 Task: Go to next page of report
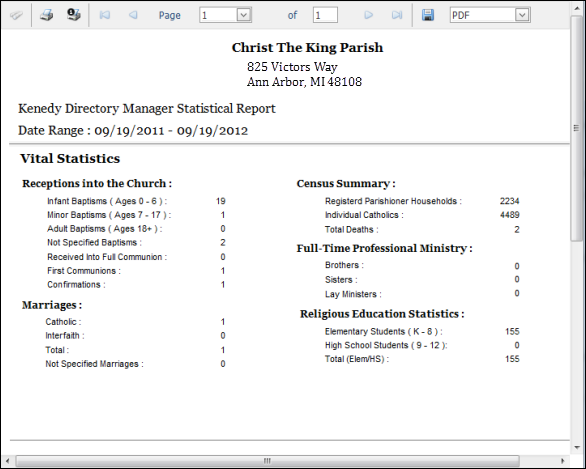click(368, 15)
